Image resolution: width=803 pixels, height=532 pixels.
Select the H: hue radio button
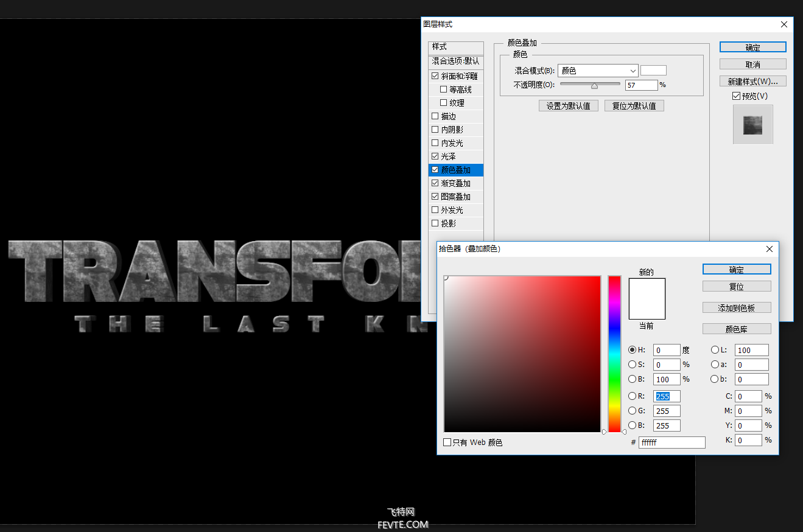click(x=633, y=350)
